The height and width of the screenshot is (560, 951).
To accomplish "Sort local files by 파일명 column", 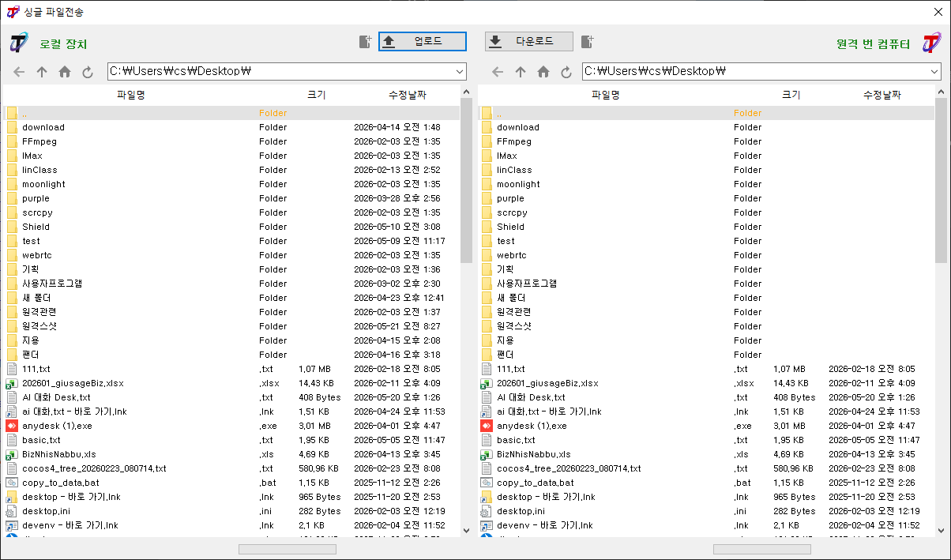I will tap(131, 95).
